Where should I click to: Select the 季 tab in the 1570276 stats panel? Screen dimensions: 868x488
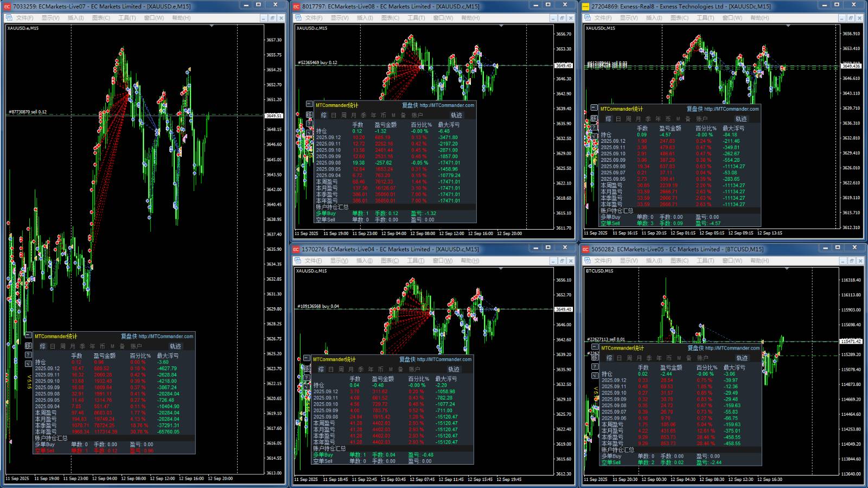coord(361,369)
